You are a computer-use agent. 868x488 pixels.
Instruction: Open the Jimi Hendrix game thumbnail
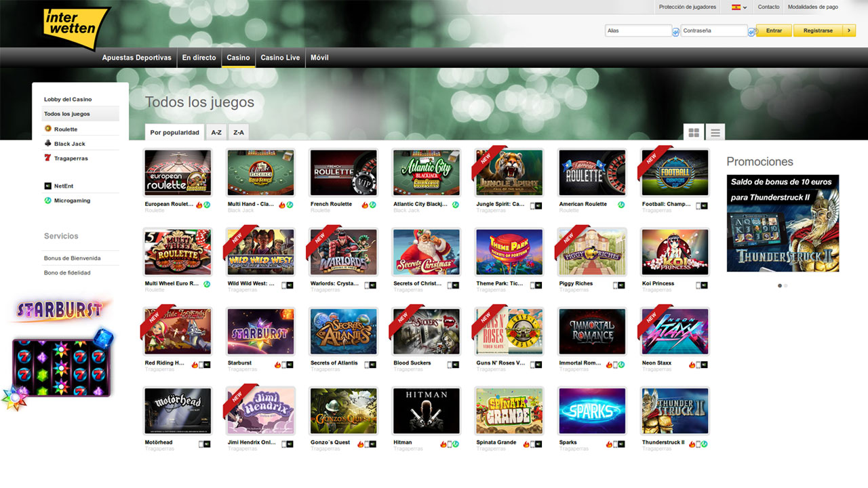pos(260,411)
